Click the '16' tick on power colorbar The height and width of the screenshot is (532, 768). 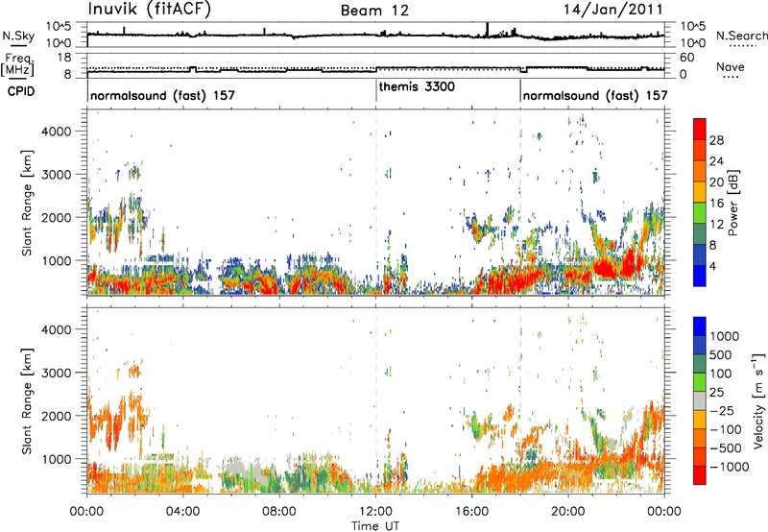(716, 203)
